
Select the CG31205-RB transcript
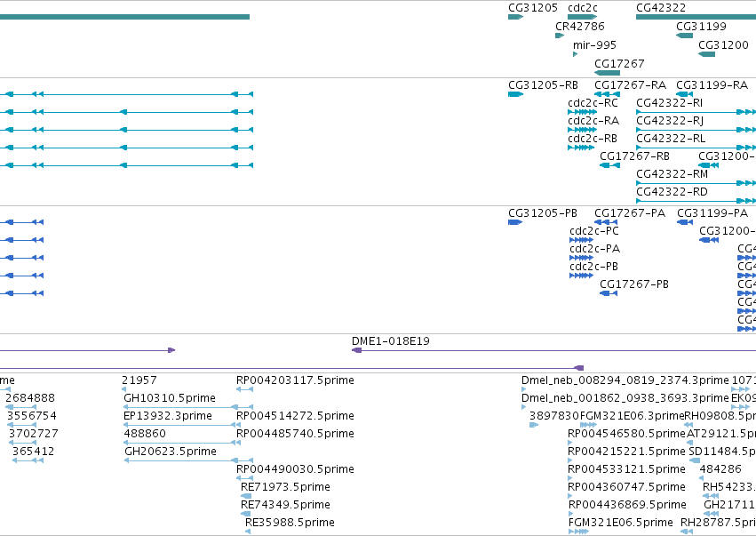point(543,85)
